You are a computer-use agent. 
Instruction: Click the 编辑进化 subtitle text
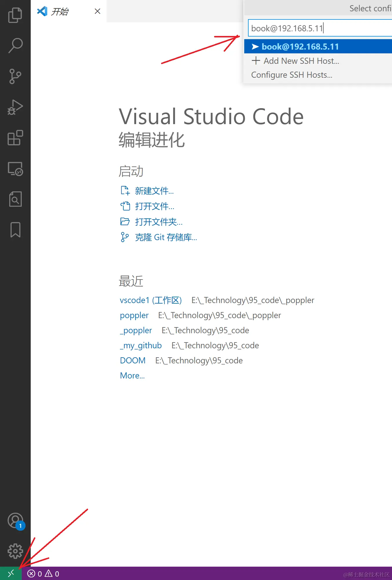click(x=152, y=140)
